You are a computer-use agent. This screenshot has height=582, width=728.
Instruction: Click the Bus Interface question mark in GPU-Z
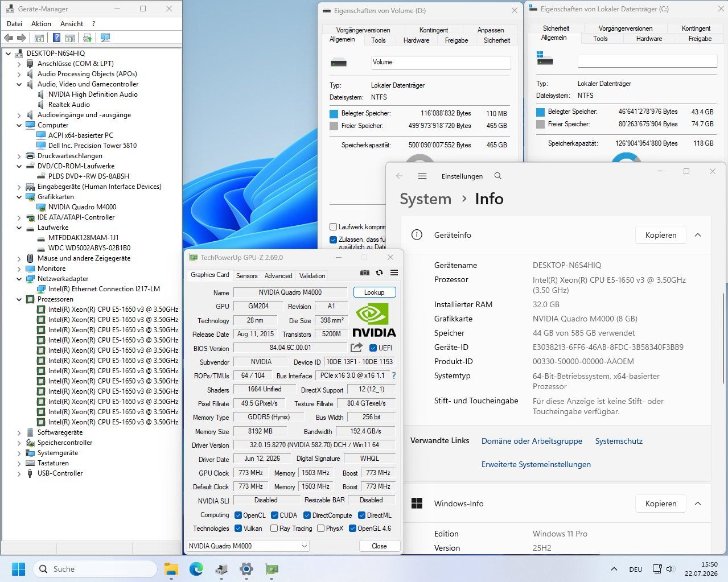pyautogui.click(x=393, y=375)
